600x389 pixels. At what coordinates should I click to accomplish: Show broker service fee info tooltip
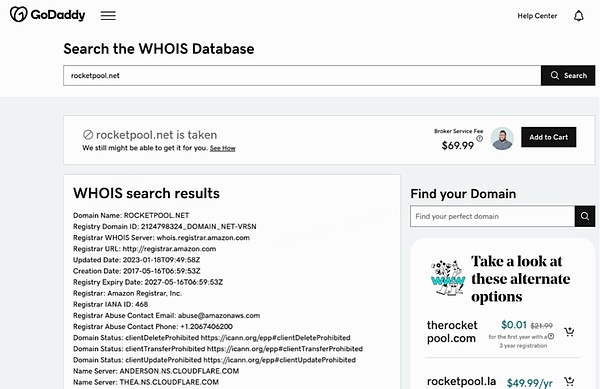pos(479,138)
